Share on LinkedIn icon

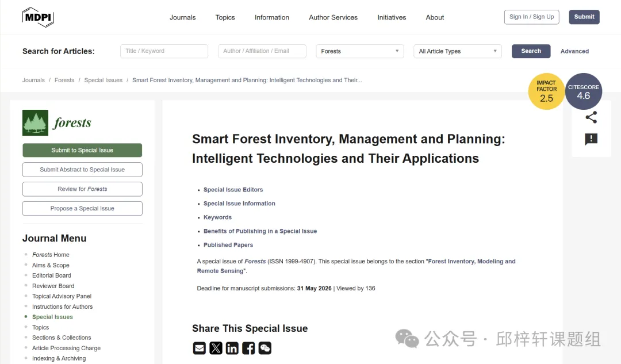pos(232,348)
